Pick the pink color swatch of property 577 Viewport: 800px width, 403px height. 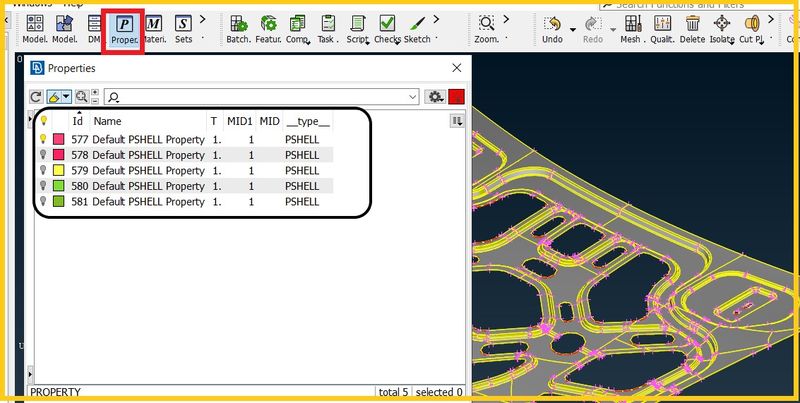pyautogui.click(x=59, y=139)
